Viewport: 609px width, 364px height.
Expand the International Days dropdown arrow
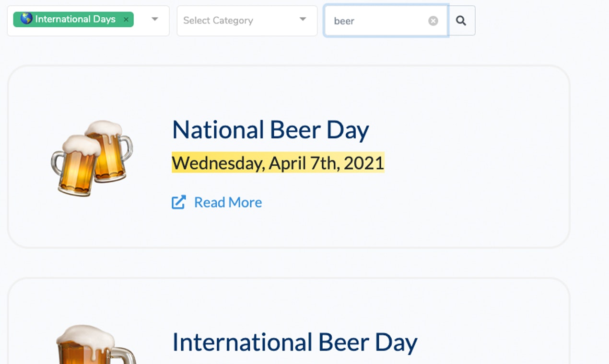[155, 19]
